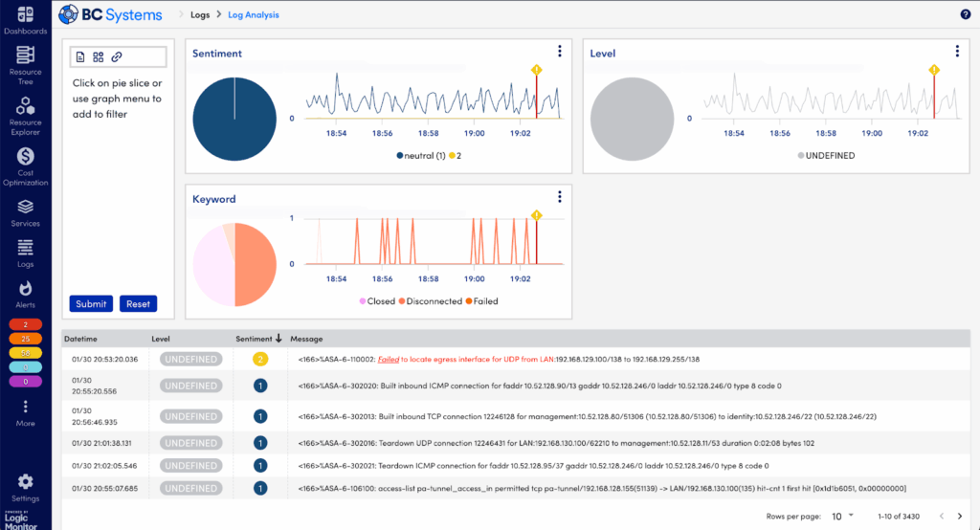
Task: Open the Sentiment panel kebab menu
Action: coord(559,52)
